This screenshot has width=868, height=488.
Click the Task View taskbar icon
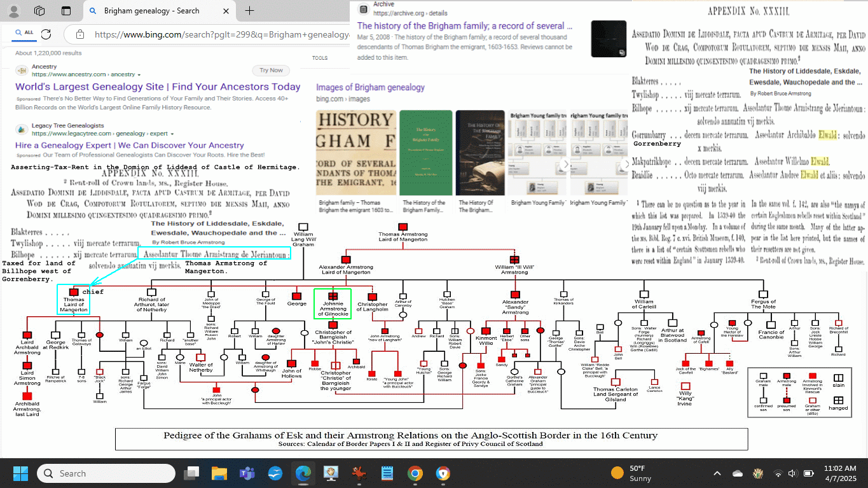191,473
